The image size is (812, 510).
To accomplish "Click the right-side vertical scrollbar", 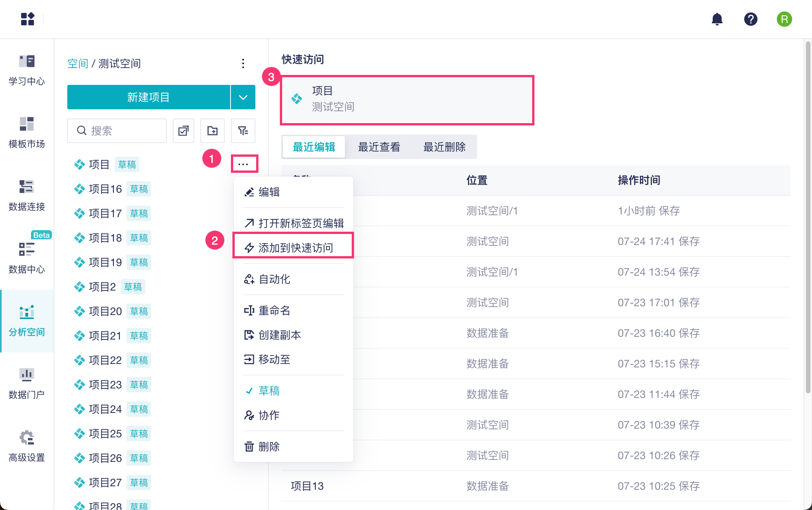I will pyautogui.click(x=807, y=218).
